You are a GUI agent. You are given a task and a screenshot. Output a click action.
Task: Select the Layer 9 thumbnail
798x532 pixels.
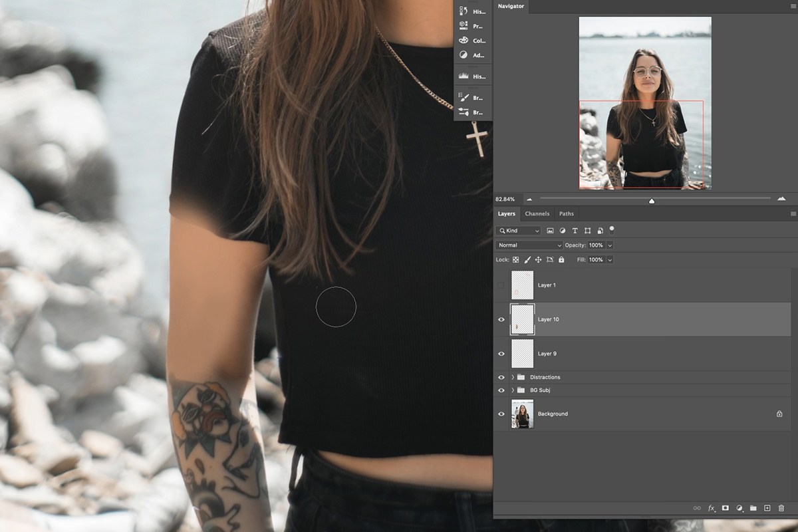coord(522,354)
